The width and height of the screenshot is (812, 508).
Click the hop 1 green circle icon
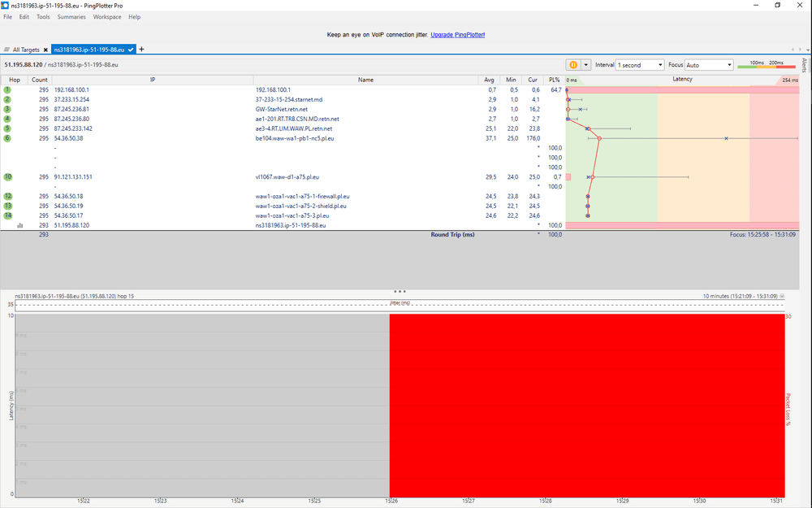point(7,89)
